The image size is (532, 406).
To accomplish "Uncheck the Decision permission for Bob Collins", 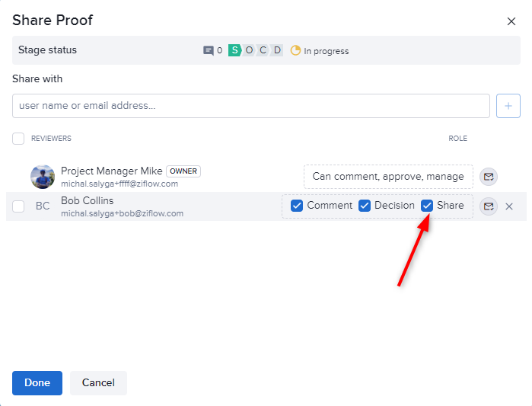I will (365, 206).
